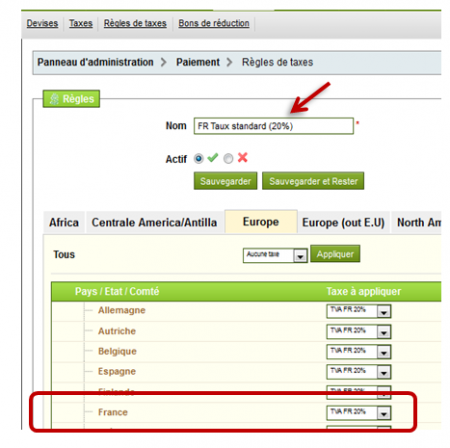Screen dimensions: 450x448
Task: Click the Sauvegarder et Rester button
Action: tap(313, 181)
